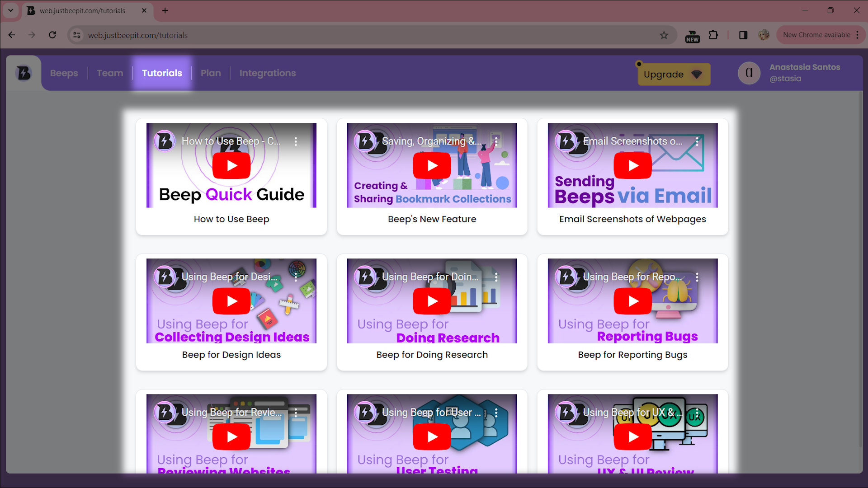Open more options on Beep for User Testing video

(496, 413)
